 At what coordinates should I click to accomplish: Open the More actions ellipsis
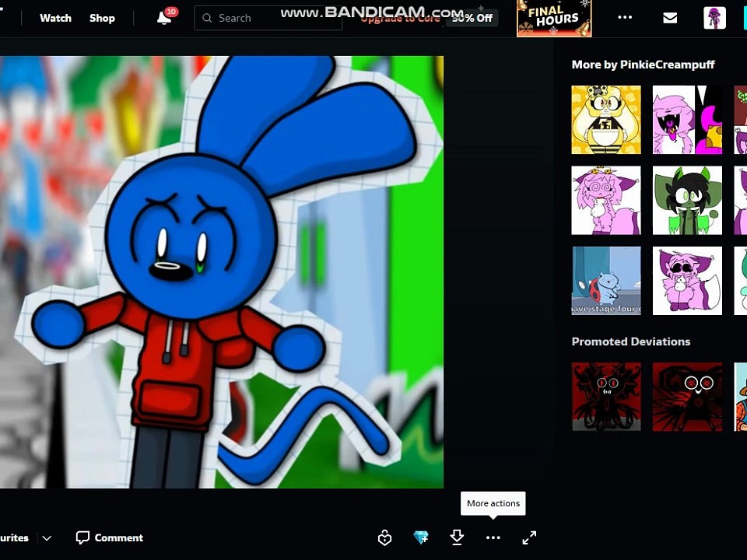[493, 537]
